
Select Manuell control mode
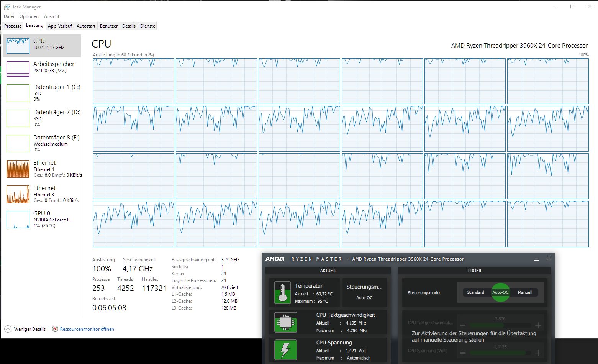pyautogui.click(x=525, y=292)
